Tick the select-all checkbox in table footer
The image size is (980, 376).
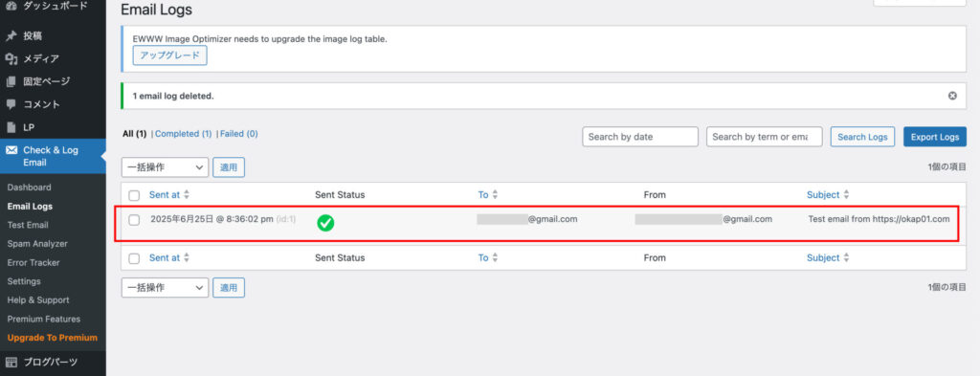[x=134, y=258]
